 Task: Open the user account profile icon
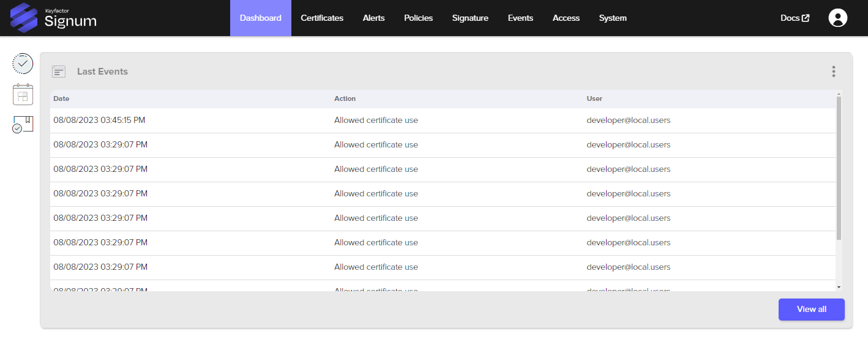click(x=837, y=18)
